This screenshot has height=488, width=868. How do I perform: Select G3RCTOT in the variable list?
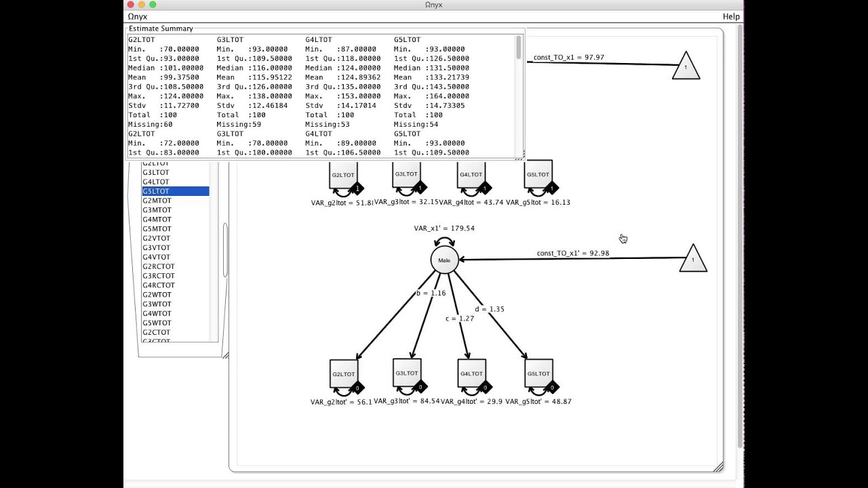[x=176, y=276]
